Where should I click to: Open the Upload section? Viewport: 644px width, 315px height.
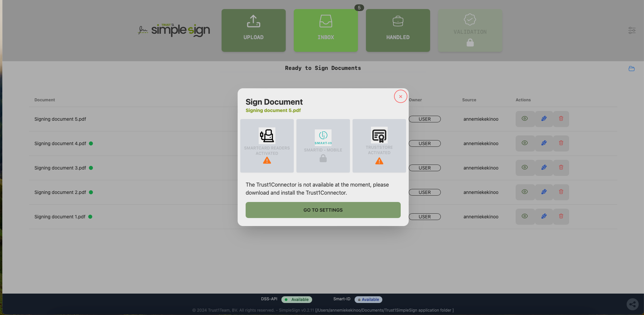point(254,30)
